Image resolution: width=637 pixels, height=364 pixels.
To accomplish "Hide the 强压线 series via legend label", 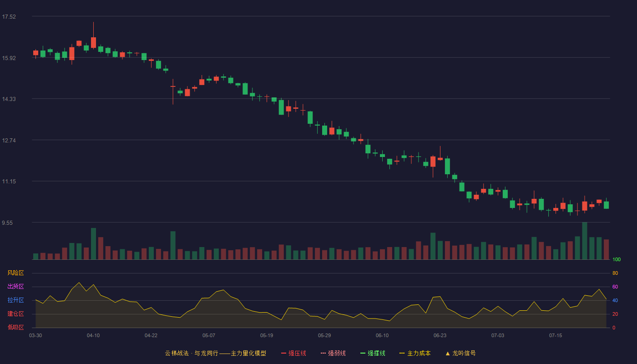I will tap(297, 353).
